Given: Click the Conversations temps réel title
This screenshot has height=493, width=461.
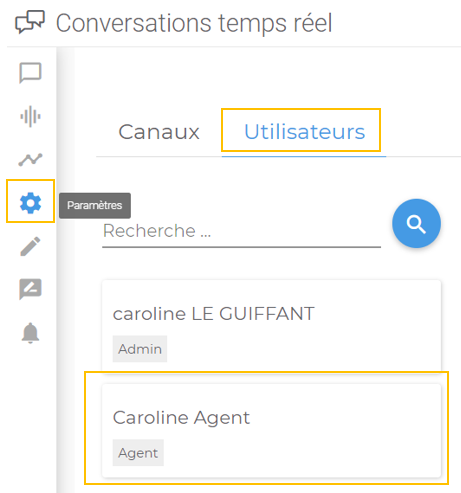Looking at the screenshot, I should 194,23.
